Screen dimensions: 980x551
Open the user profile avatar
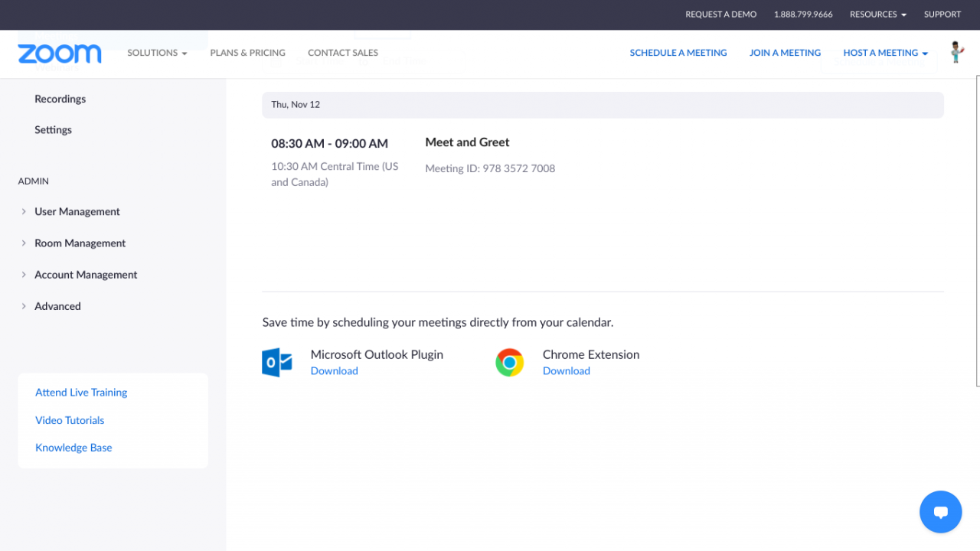click(956, 52)
